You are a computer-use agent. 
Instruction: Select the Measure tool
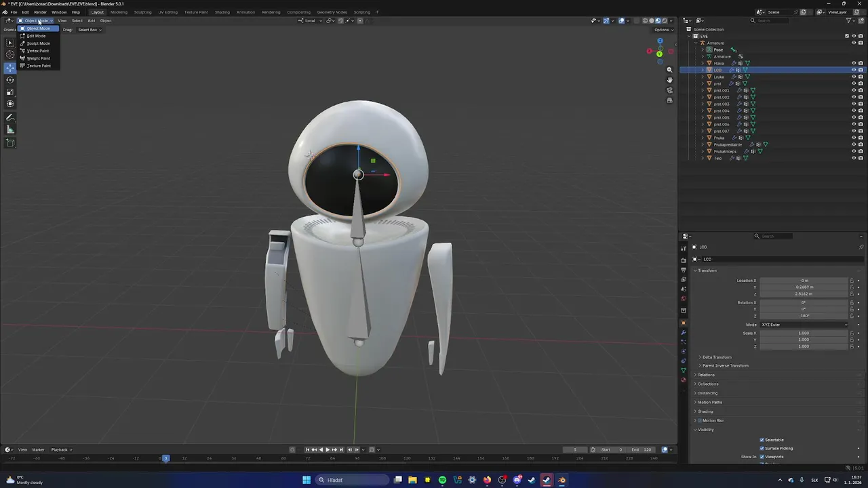point(10,129)
